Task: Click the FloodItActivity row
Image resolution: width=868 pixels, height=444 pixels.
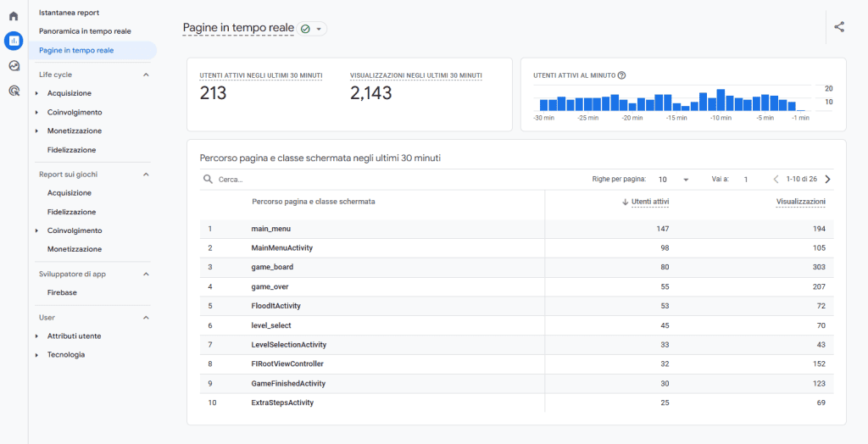Action: coord(516,306)
